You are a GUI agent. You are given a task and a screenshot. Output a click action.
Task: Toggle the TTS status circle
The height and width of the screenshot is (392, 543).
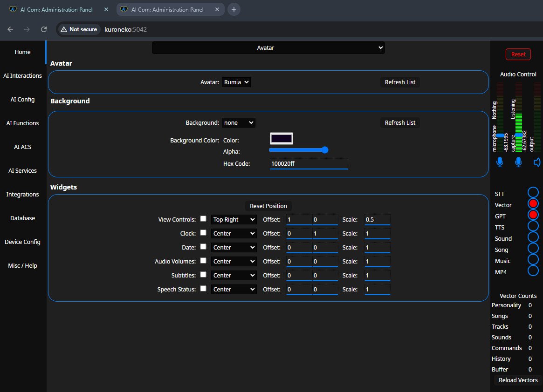pos(533,226)
